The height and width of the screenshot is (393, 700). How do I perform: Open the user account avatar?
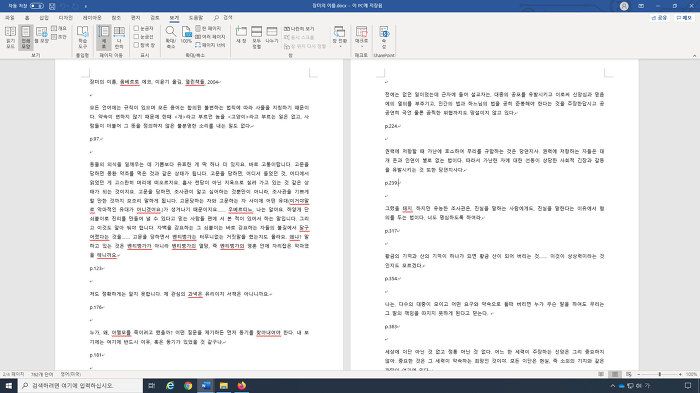point(624,6)
